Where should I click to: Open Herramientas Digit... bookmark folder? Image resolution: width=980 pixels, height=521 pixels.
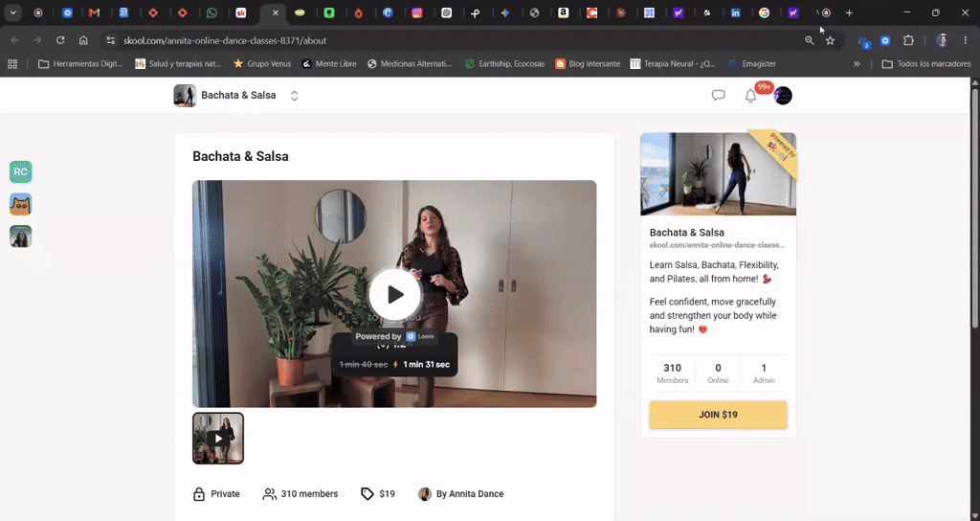coord(80,64)
